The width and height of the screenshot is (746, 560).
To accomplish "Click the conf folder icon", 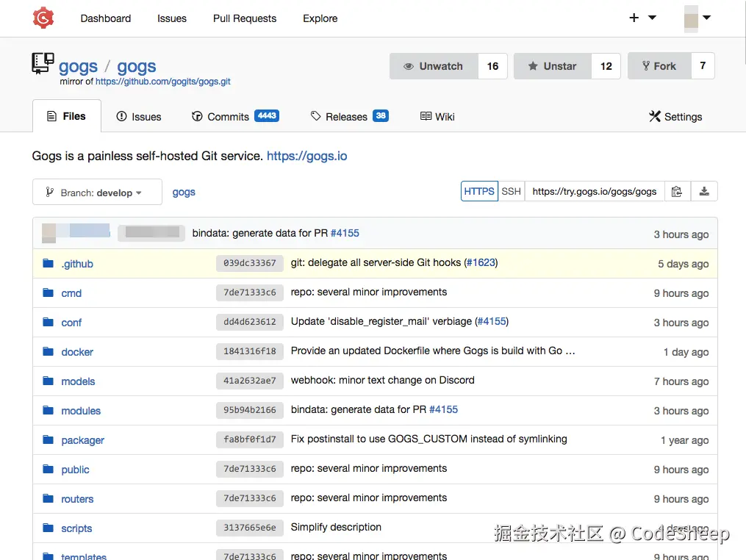I will tap(48, 322).
